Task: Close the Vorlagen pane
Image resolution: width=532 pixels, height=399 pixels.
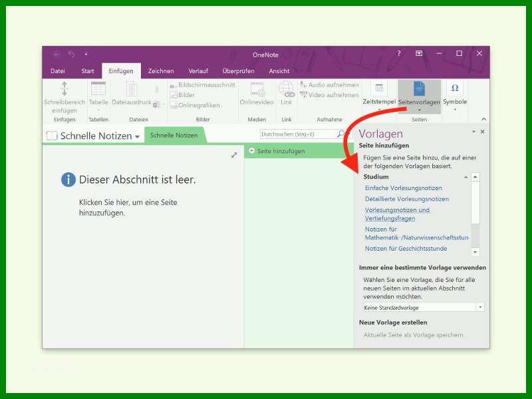Action: click(x=483, y=132)
